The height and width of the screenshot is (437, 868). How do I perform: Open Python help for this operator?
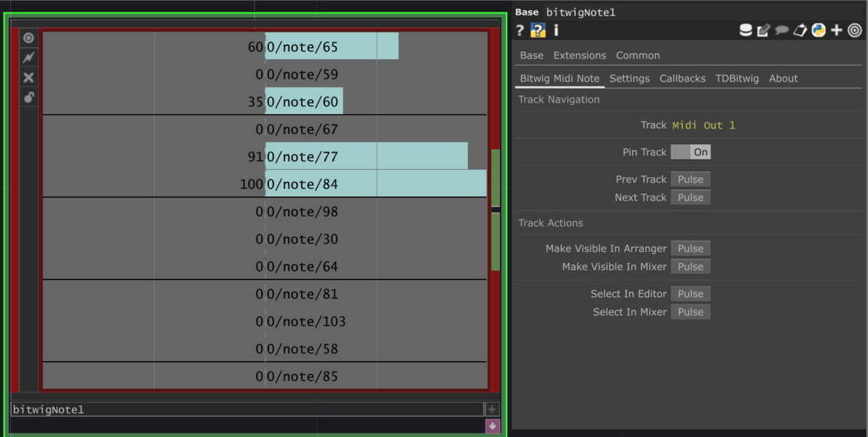click(538, 31)
